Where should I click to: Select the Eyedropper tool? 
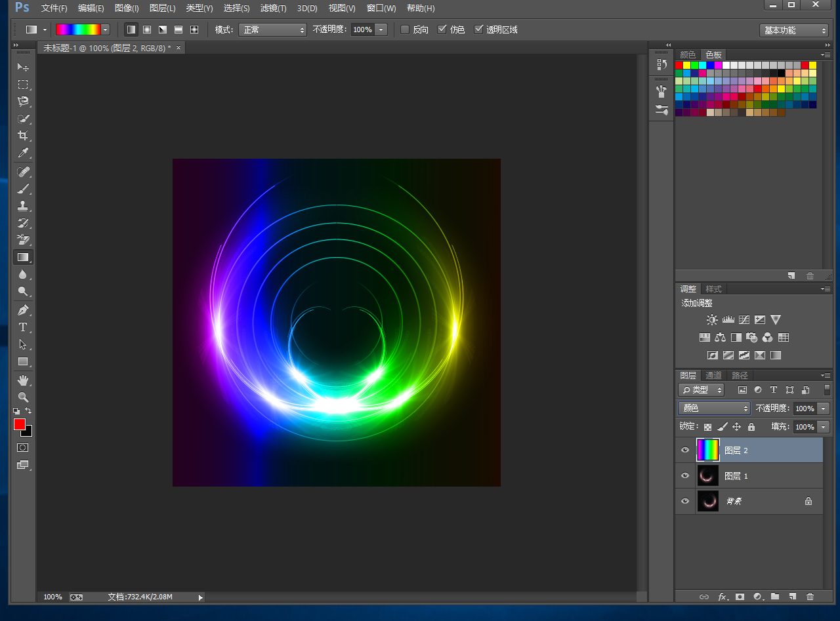(x=23, y=153)
